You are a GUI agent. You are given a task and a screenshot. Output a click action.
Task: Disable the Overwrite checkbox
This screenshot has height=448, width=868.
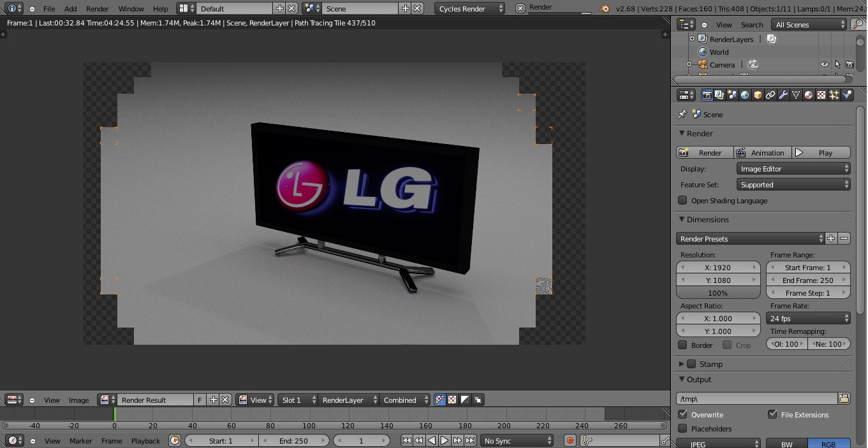[682, 415]
